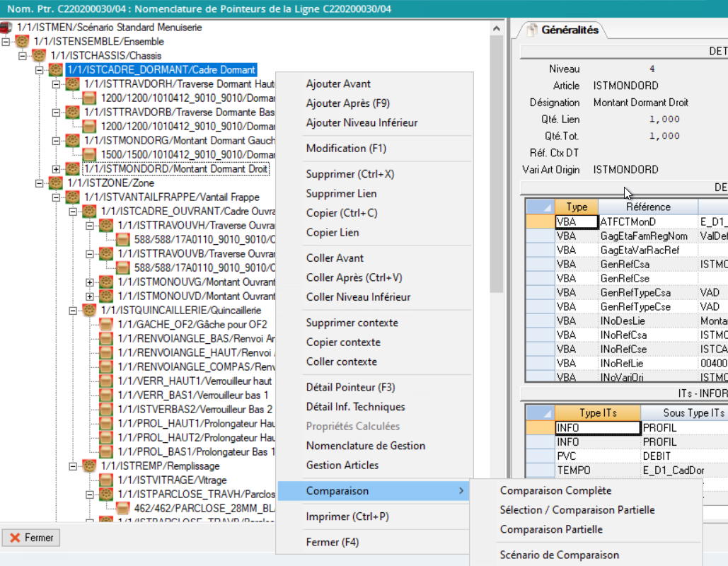Screen dimensions: 728x566
Task: Click the tree panel scroll up arrow
Action: 497,27
